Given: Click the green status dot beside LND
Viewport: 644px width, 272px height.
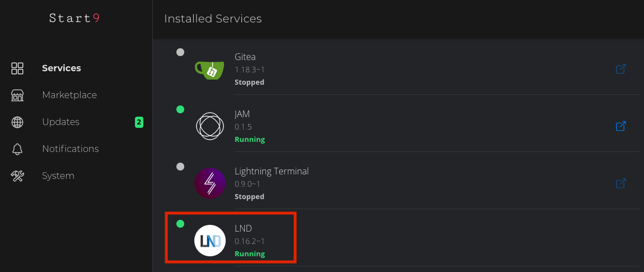Looking at the screenshot, I should click(x=180, y=224).
